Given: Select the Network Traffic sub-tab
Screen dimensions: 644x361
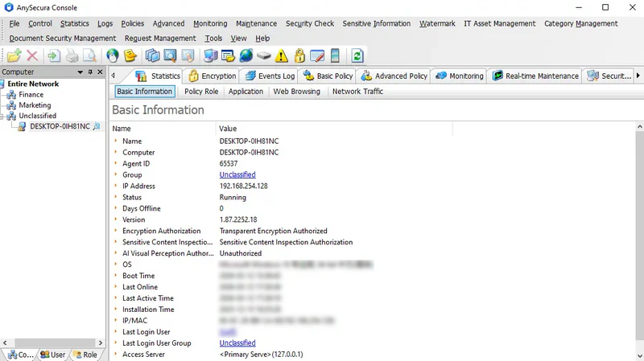Looking at the screenshot, I should point(357,92).
